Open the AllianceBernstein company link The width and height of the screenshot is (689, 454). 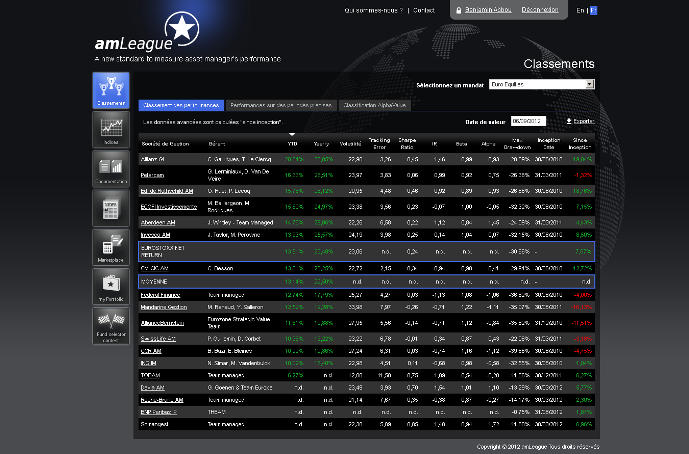pyautogui.click(x=162, y=323)
